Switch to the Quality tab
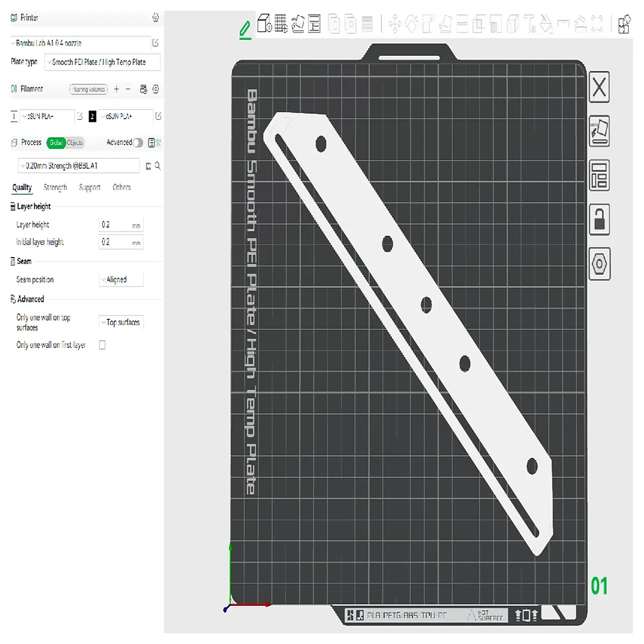The height and width of the screenshot is (644, 644). click(22, 187)
